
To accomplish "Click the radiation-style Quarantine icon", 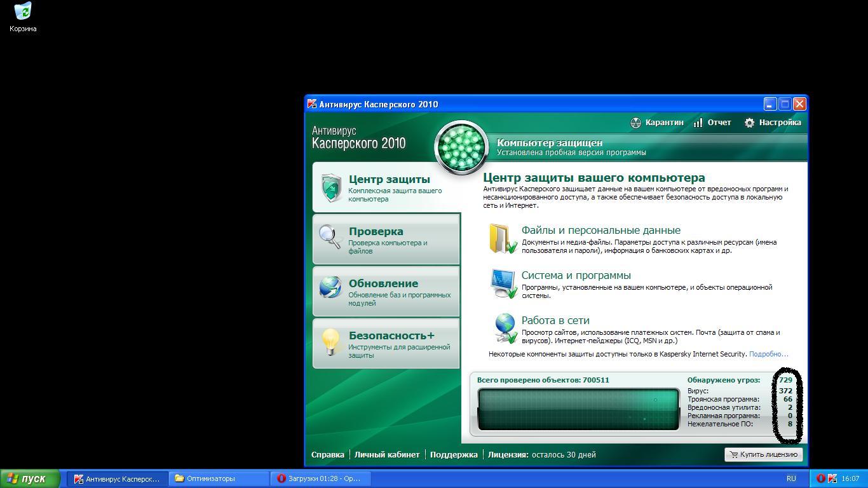I will 635,123.
